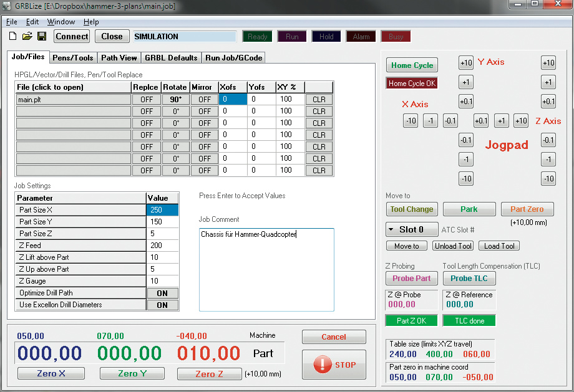
Task: Toggle Optimize Drill Path ON button
Action: pos(162,293)
